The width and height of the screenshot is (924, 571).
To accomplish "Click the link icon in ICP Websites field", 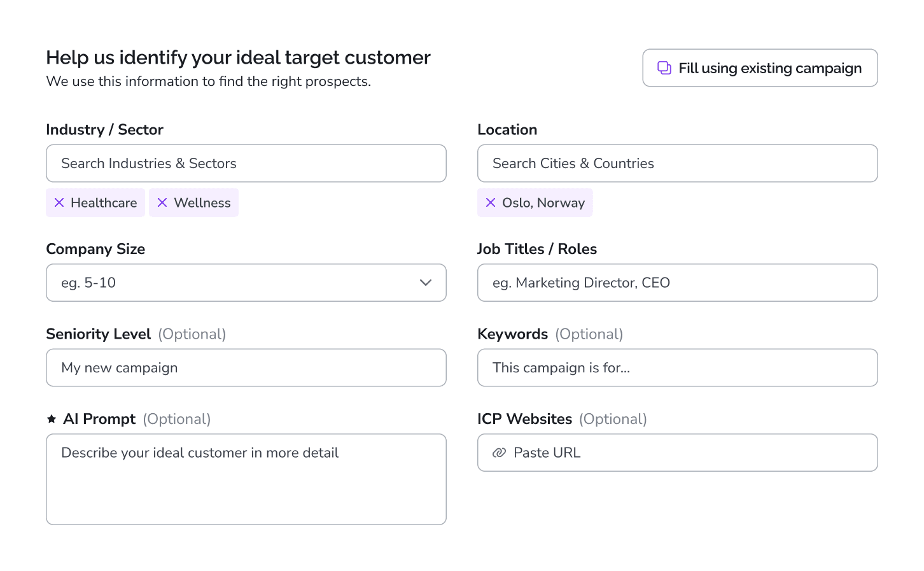I will pyautogui.click(x=500, y=453).
